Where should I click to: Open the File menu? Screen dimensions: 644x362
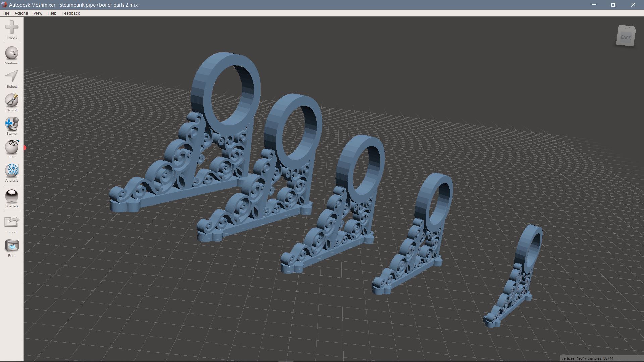(6, 13)
